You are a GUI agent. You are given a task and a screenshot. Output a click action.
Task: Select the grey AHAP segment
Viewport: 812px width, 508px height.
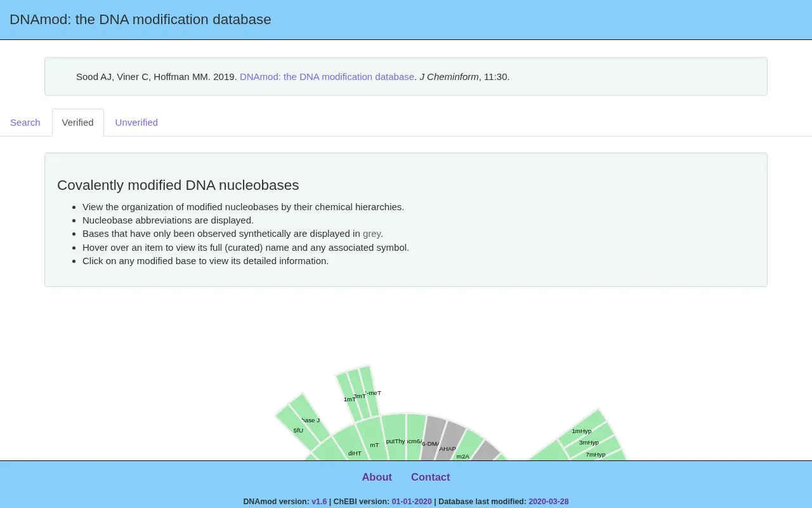click(x=449, y=443)
